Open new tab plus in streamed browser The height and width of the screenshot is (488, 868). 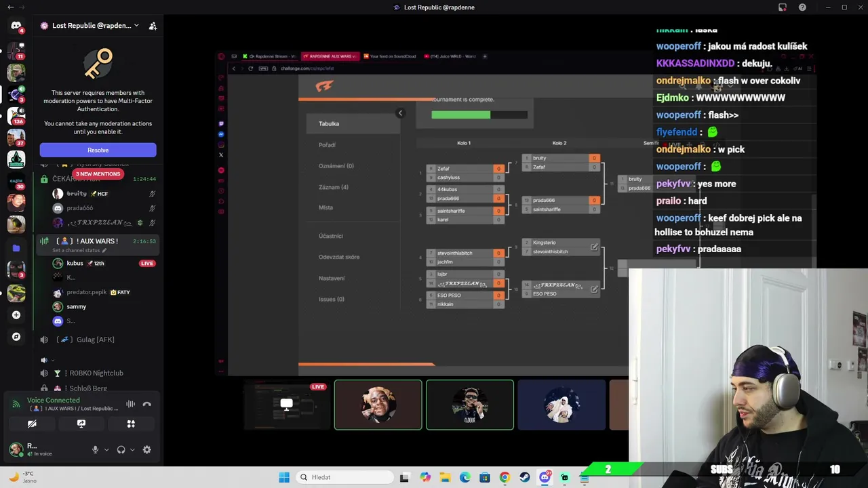[x=485, y=56]
